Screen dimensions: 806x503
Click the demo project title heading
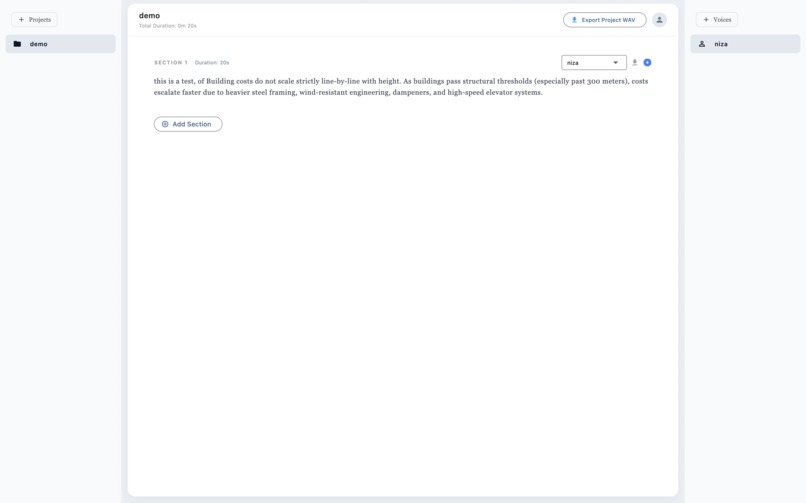(x=149, y=15)
